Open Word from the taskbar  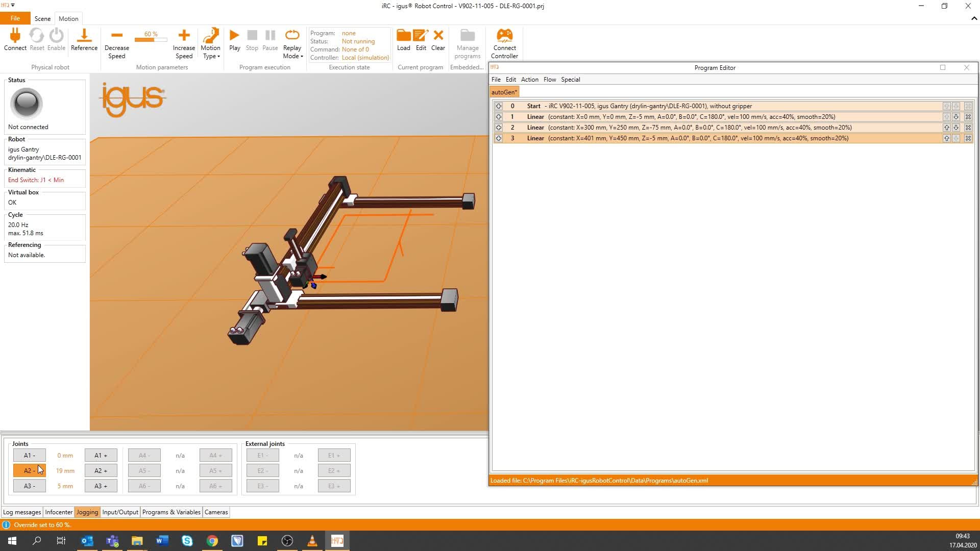click(162, 541)
